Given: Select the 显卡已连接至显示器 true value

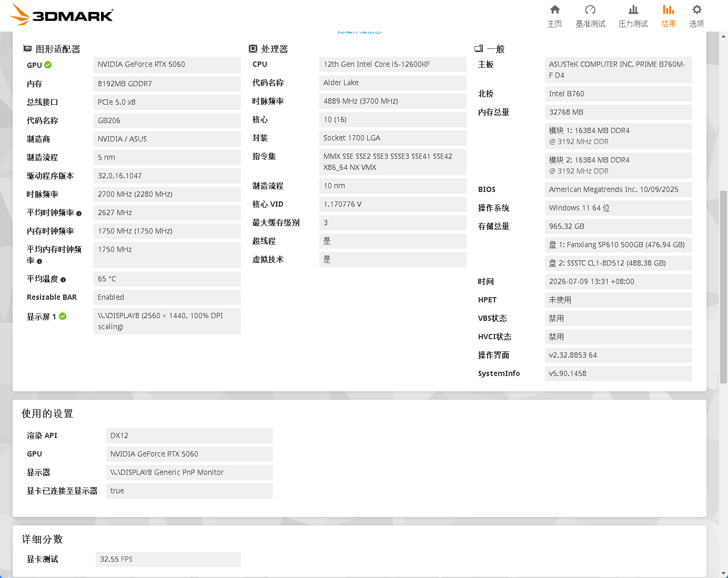Looking at the screenshot, I should (189, 491).
